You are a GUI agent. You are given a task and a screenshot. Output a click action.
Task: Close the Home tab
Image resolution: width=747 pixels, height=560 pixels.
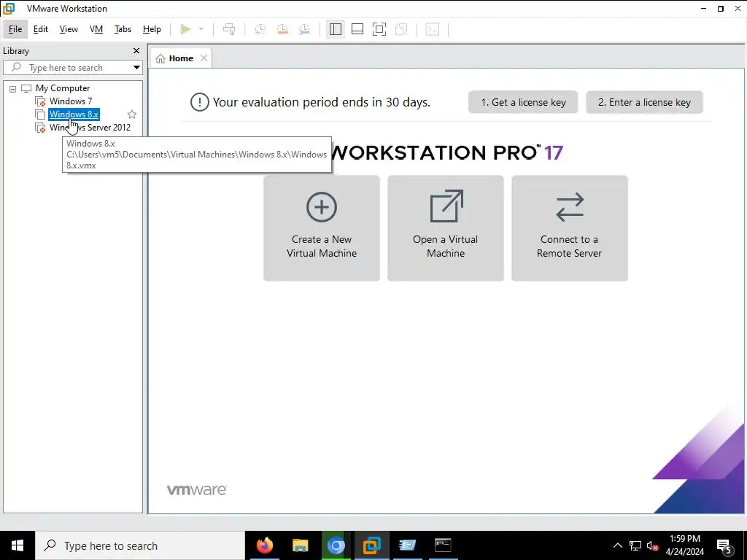click(204, 58)
